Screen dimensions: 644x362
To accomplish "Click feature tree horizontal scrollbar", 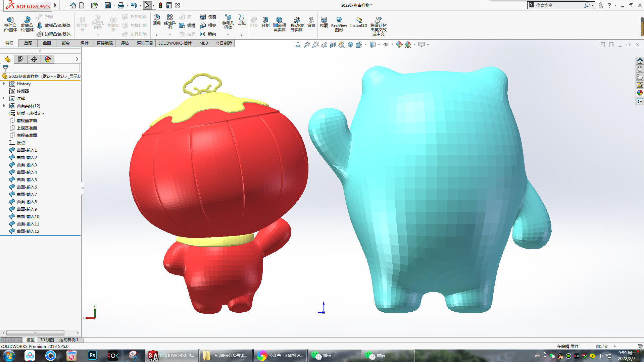I will 35,333.
